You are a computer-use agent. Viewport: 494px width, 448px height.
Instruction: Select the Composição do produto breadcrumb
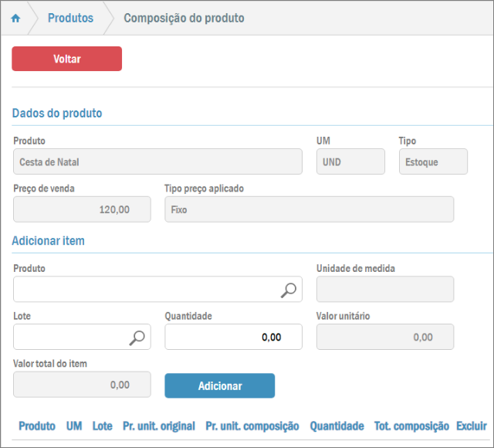tap(184, 18)
